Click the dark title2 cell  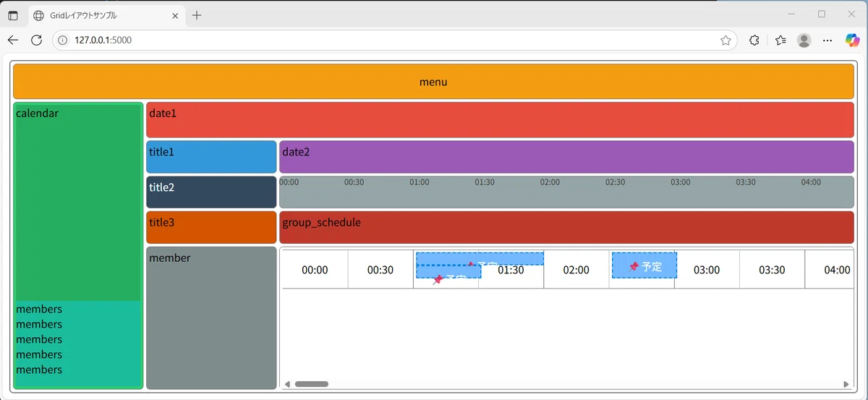tap(211, 192)
